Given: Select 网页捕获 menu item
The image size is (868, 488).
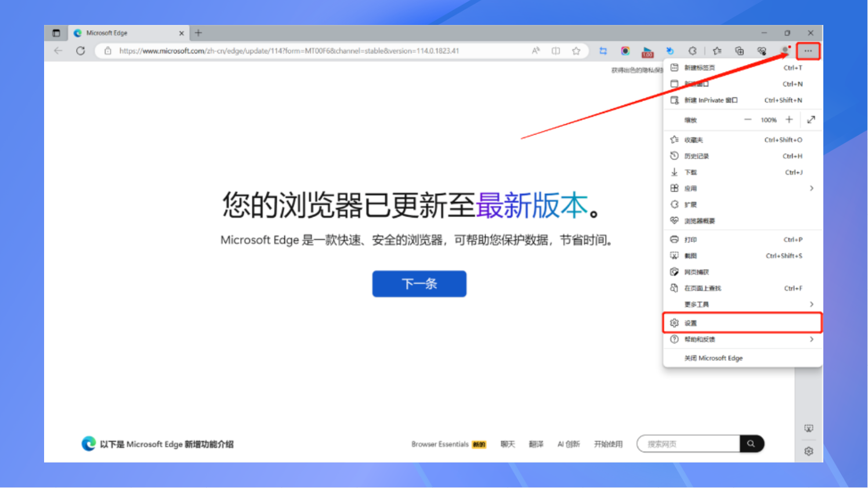Looking at the screenshot, I should tap(743, 272).
